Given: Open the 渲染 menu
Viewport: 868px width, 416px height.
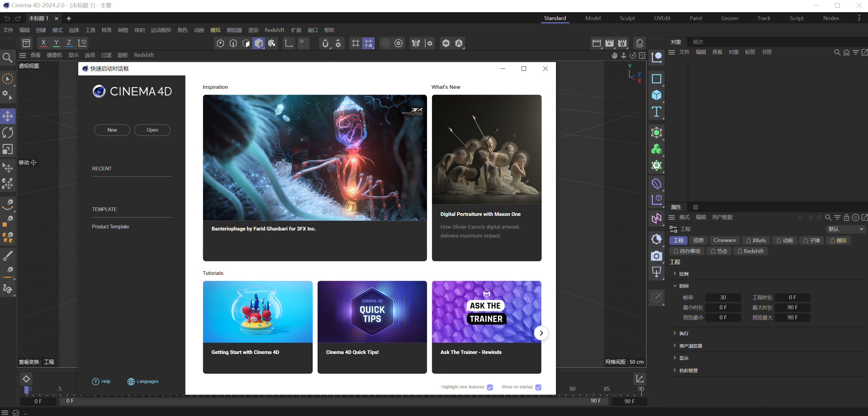Looking at the screenshot, I should click(x=253, y=30).
